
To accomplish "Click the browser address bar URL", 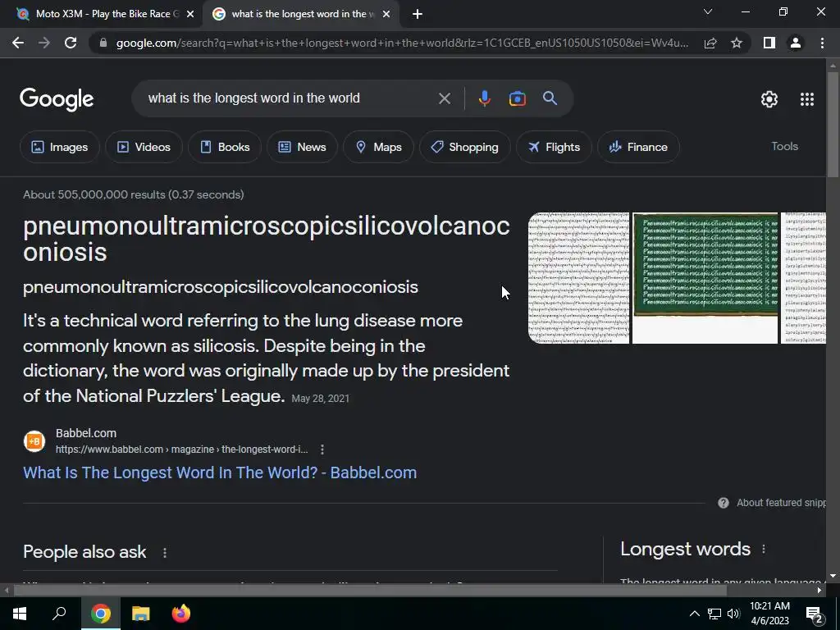I will [402, 43].
